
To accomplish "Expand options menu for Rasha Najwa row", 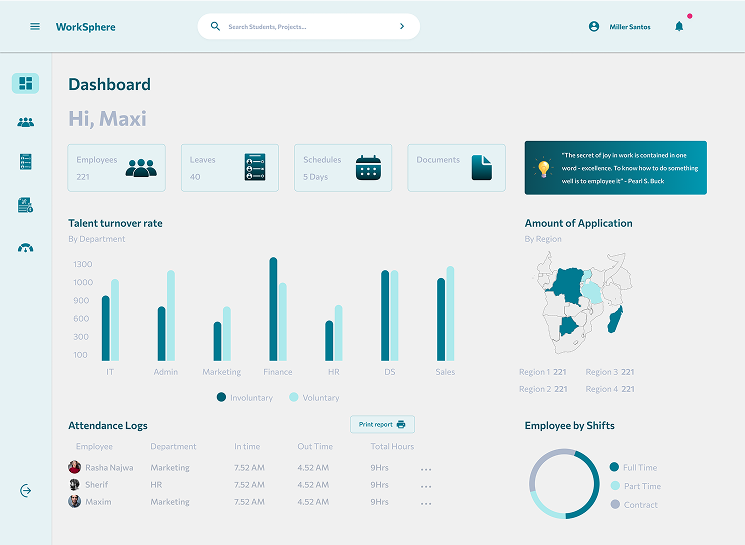I will tap(426, 468).
